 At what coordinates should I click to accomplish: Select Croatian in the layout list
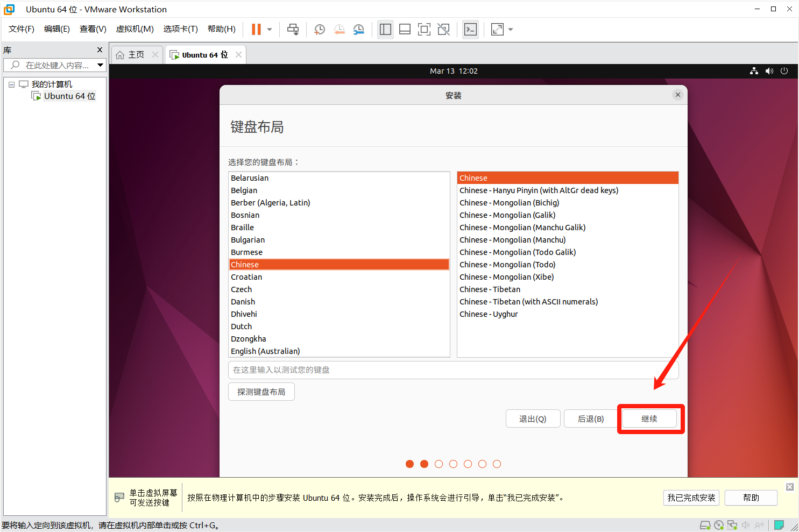(246, 277)
